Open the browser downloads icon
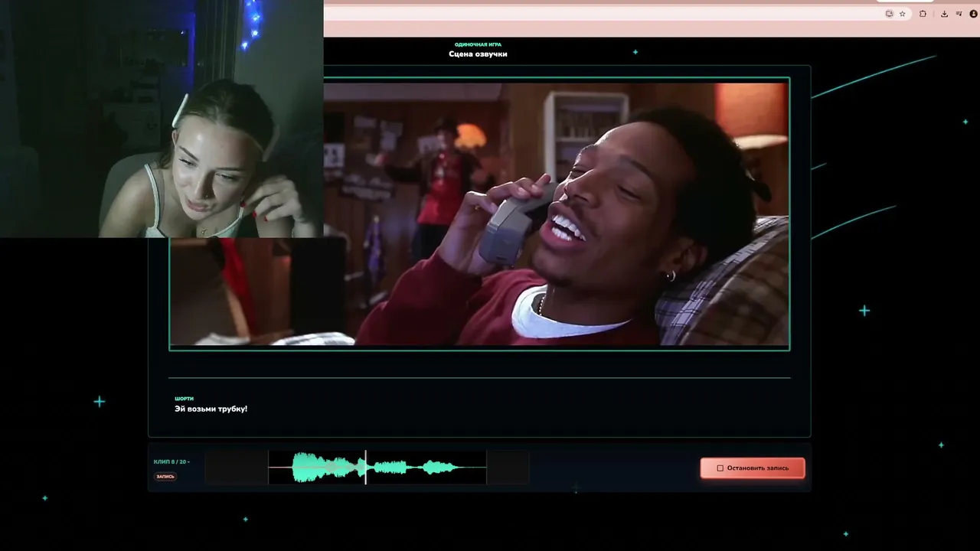Image resolution: width=980 pixels, height=551 pixels. [x=944, y=14]
